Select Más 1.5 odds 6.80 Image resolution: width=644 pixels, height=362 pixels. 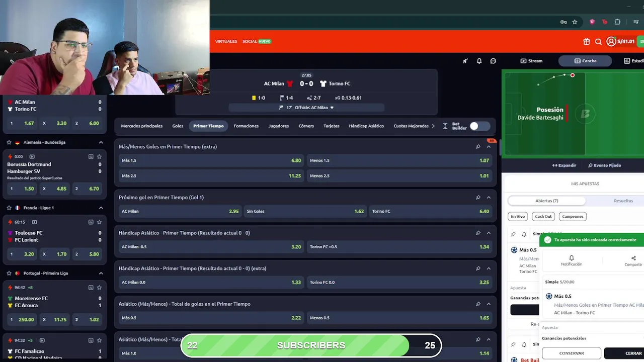click(x=211, y=160)
